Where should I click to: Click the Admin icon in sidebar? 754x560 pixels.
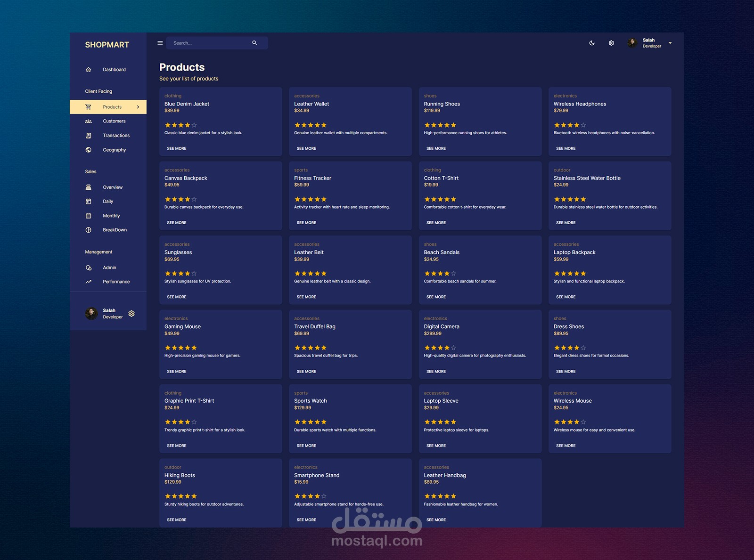pos(89,268)
